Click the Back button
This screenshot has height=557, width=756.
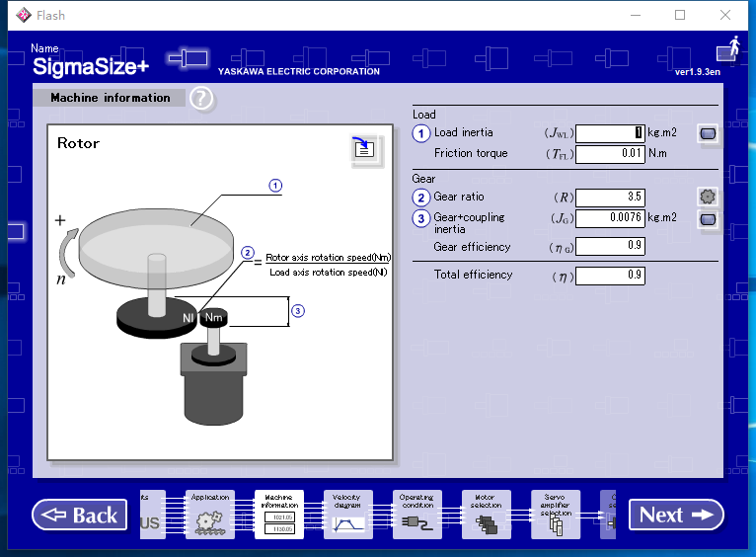(x=80, y=516)
